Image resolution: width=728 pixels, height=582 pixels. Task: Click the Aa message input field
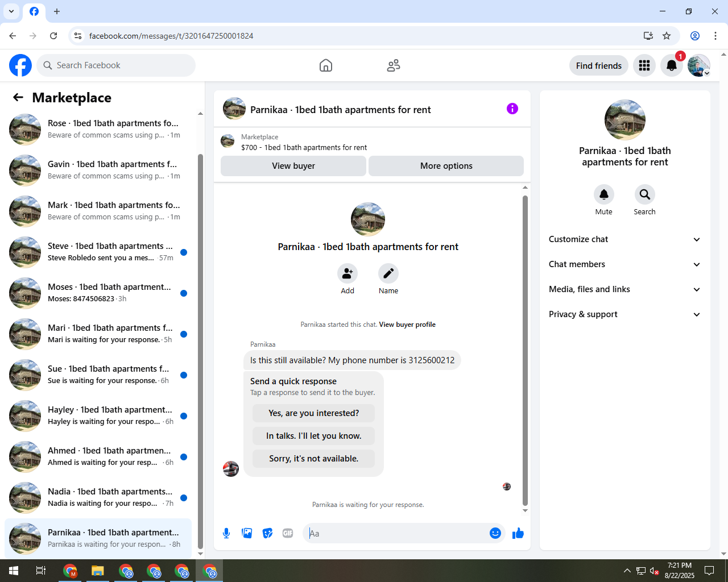397,533
